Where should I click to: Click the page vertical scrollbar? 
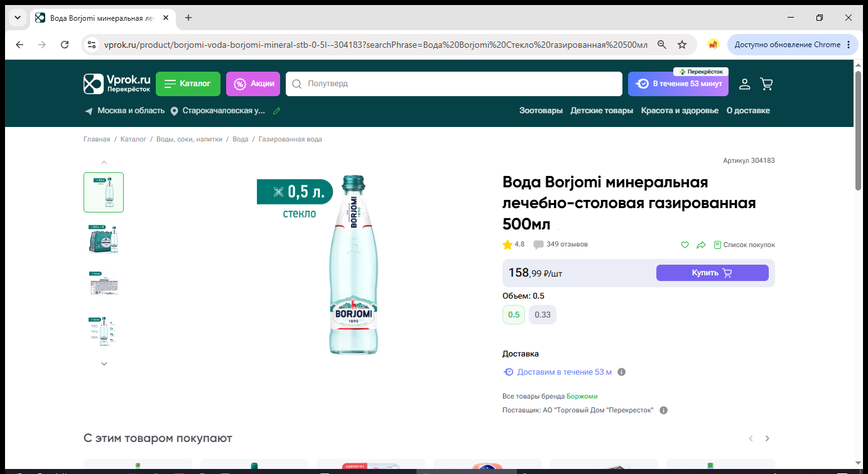tap(859, 131)
